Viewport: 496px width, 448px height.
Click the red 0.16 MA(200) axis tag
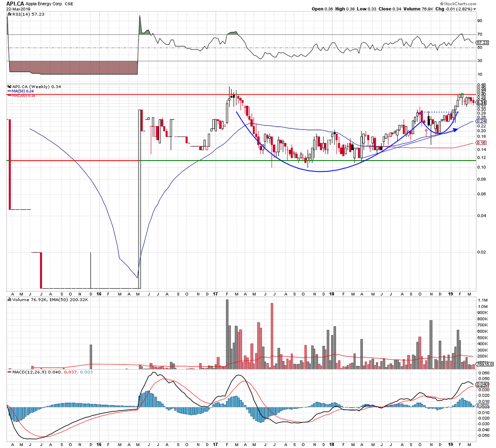[x=482, y=143]
